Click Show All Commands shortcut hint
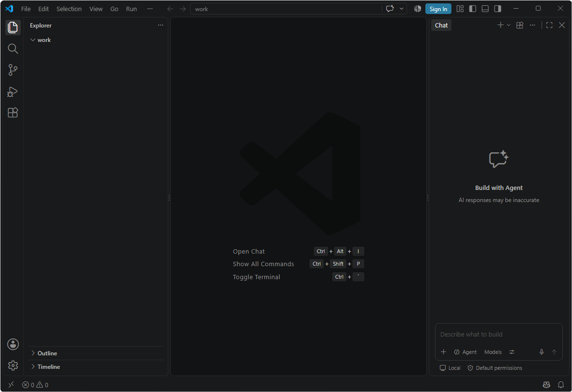 [x=263, y=264]
